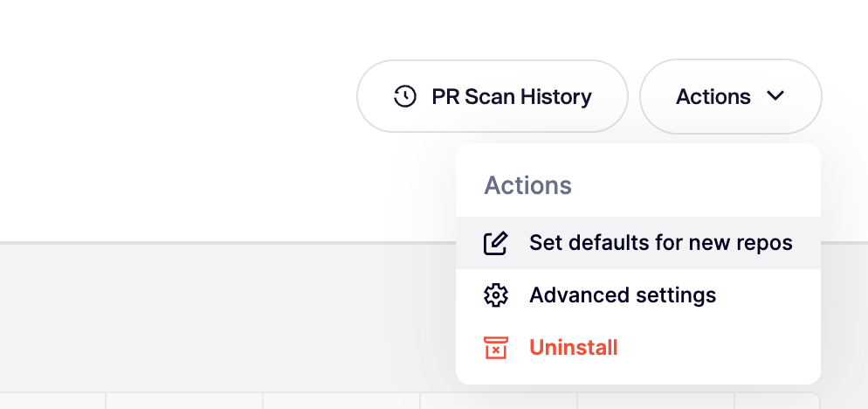
Task: Click the empty white area left of PR Scan History
Action: tap(175, 96)
